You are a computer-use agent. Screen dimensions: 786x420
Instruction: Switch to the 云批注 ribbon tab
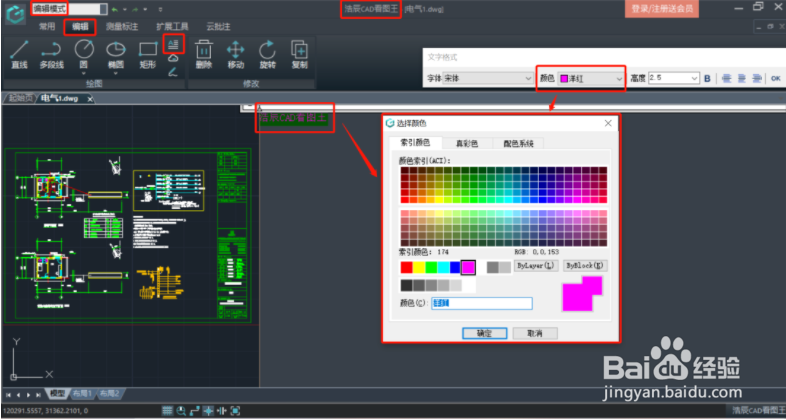tap(219, 27)
